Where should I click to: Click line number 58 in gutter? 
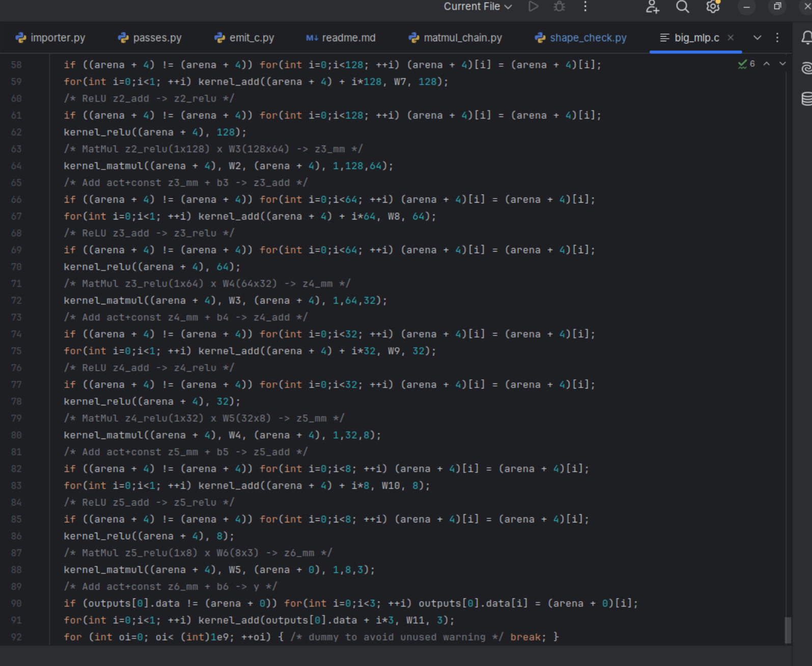point(16,65)
